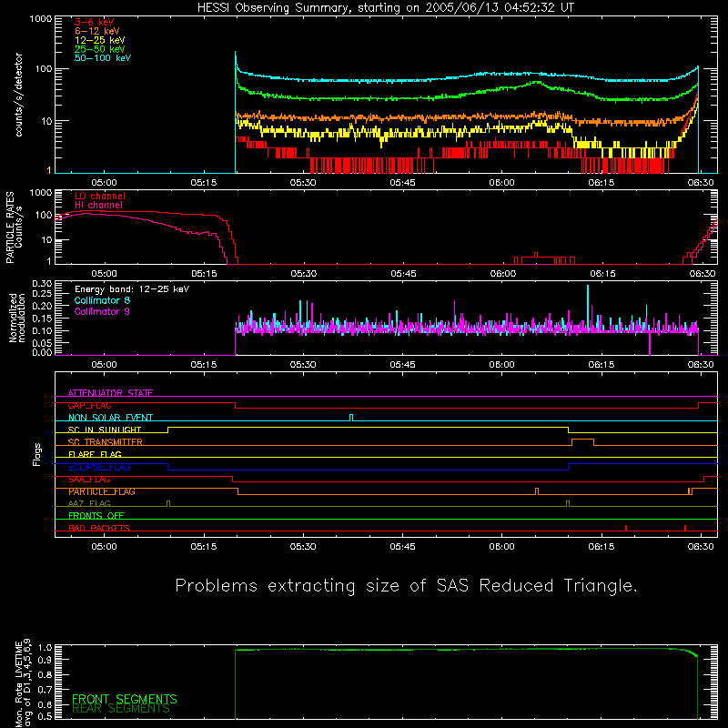Click the SAA_FLAG label
The width and height of the screenshot is (728, 728).
[89, 480]
